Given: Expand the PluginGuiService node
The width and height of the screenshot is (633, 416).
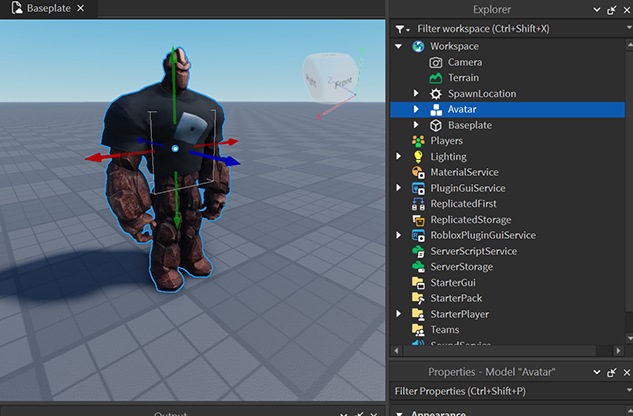Looking at the screenshot, I should pos(399,188).
